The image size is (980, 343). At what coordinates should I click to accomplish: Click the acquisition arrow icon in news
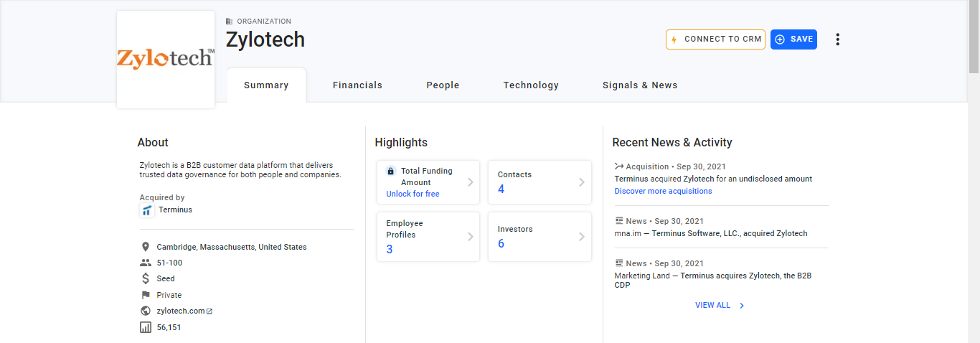click(619, 166)
